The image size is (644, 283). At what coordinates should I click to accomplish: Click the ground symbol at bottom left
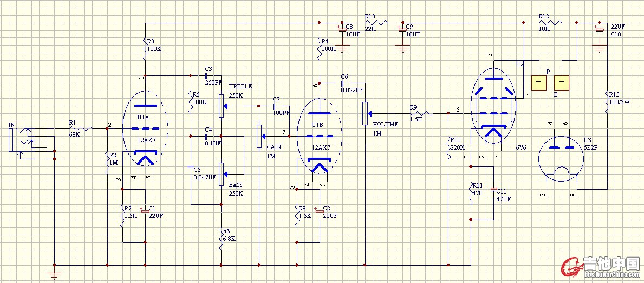pyautogui.click(x=54, y=274)
